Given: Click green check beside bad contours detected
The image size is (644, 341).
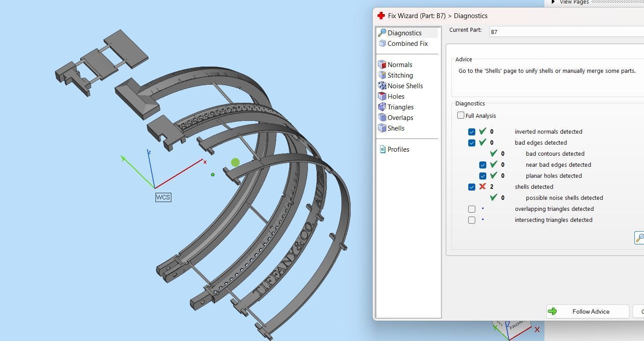Looking at the screenshot, I should click(x=493, y=153).
